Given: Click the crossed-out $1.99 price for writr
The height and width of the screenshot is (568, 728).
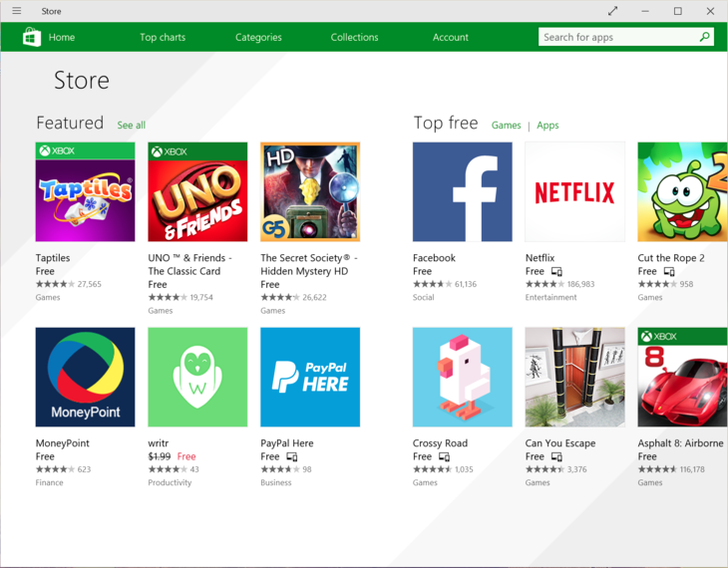Looking at the screenshot, I should click(160, 456).
